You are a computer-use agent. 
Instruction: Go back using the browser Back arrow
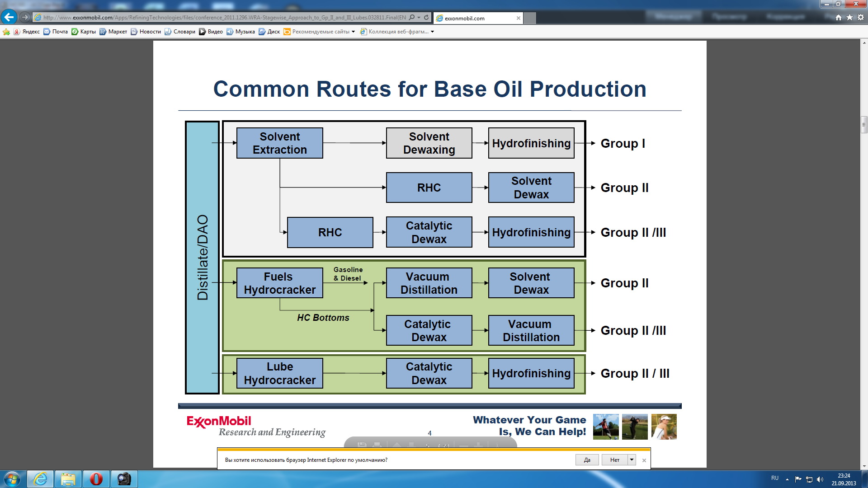9,18
